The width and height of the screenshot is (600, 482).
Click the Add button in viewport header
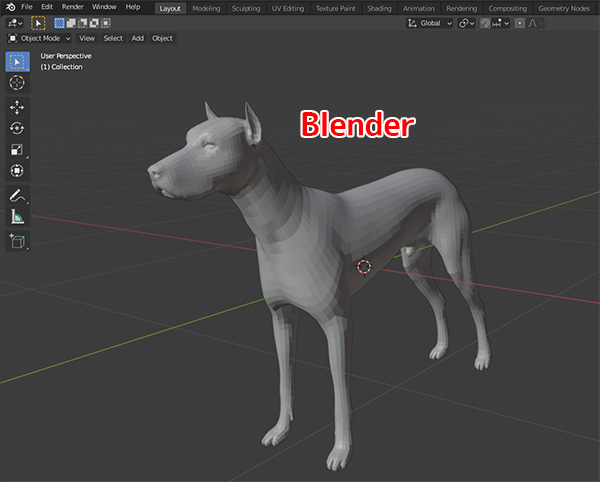(137, 38)
